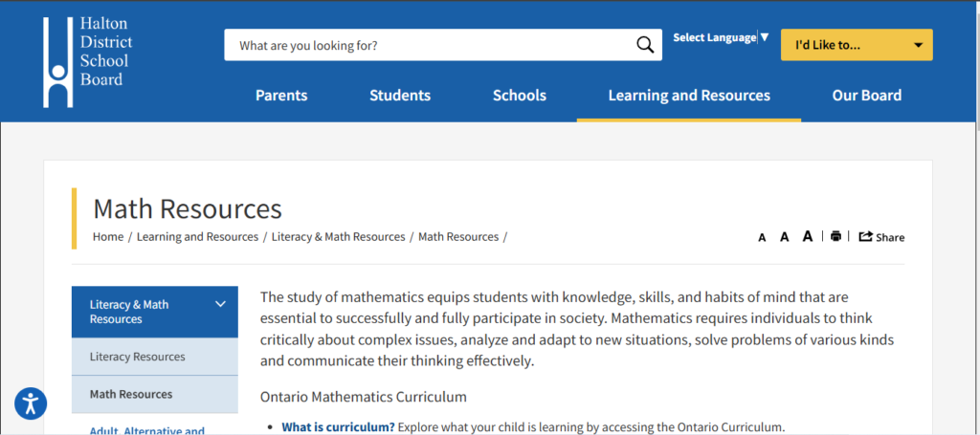This screenshot has width=980, height=435.
Task: Open the Share menu icon
Action: click(x=881, y=236)
